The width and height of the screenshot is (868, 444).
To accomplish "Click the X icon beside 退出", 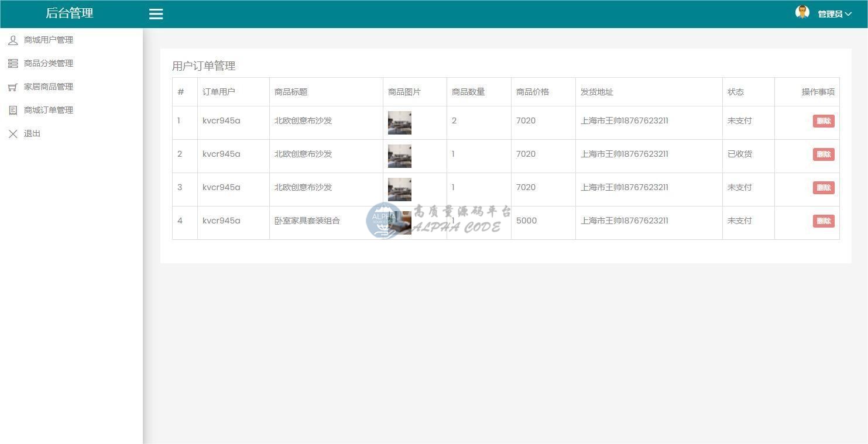I will click(x=13, y=134).
